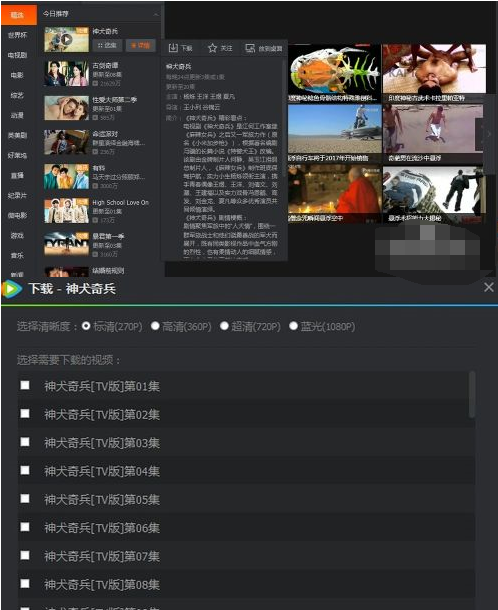The height and width of the screenshot is (610, 498).
Task: Click the 神犬奇兵 details popup scrollbar
Action: pos(285,117)
